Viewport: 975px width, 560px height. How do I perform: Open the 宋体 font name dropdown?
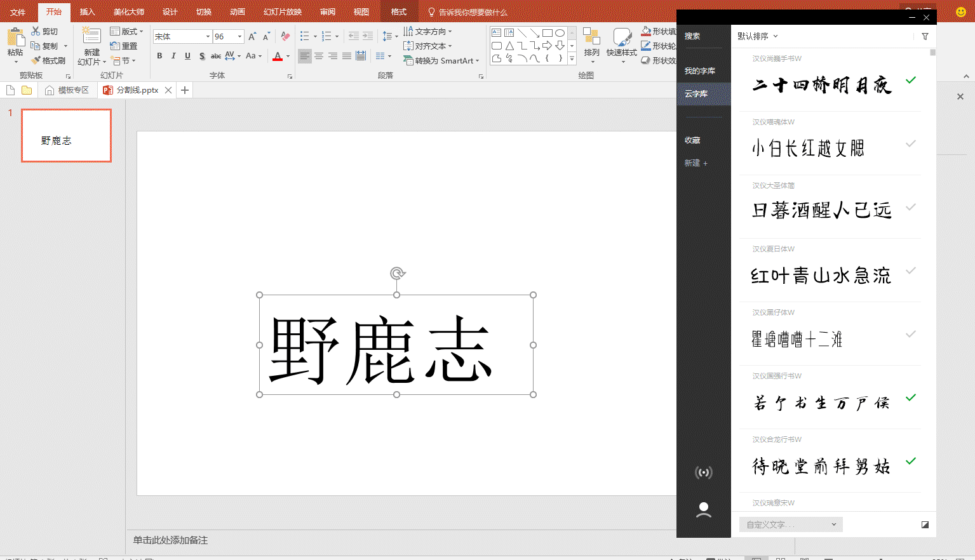click(208, 37)
